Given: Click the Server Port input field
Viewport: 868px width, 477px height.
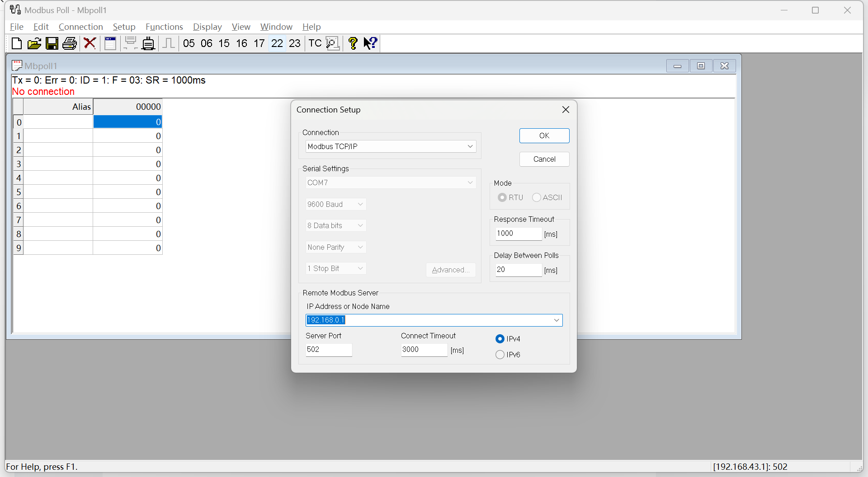Looking at the screenshot, I should [x=329, y=350].
